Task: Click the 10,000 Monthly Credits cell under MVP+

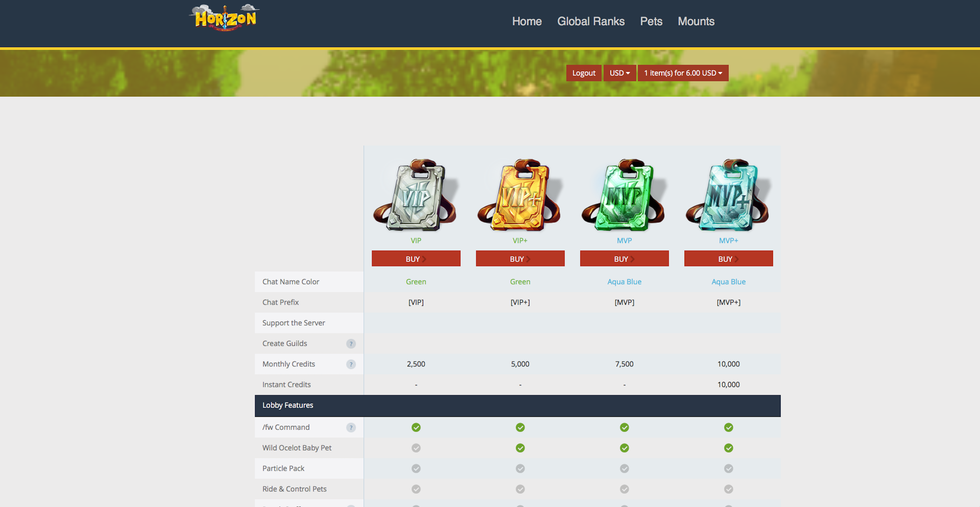Action: (729, 364)
